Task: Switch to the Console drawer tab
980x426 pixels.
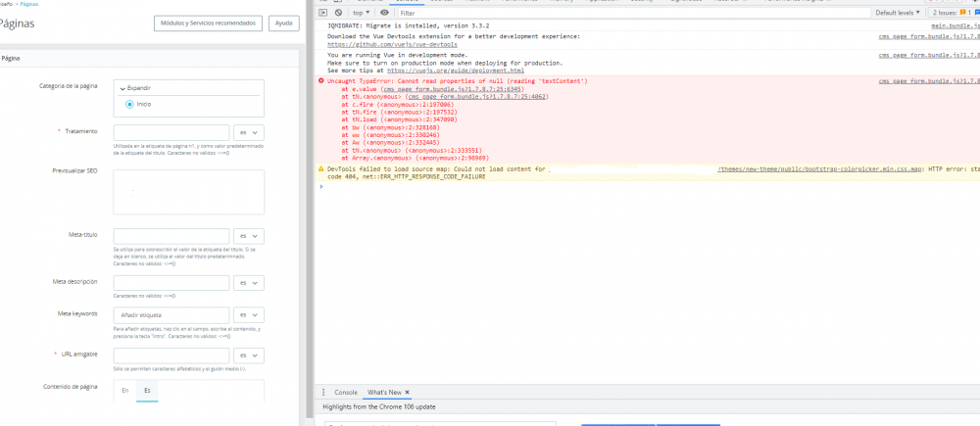Action: point(346,393)
